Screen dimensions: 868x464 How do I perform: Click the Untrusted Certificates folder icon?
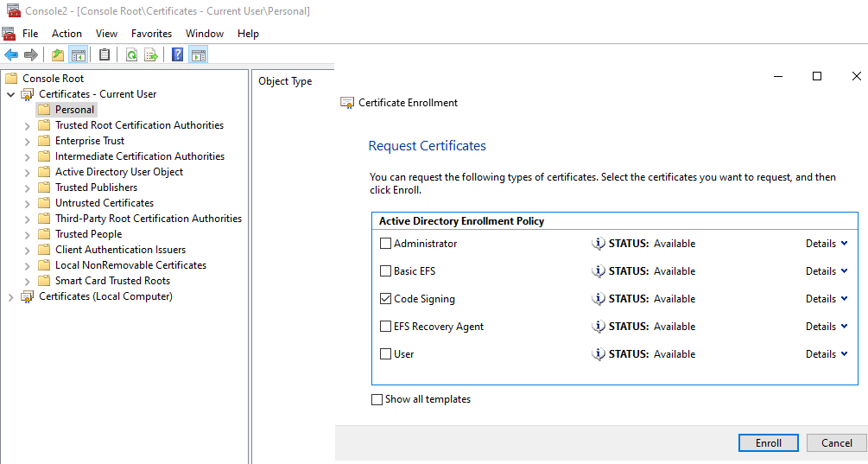click(x=44, y=203)
